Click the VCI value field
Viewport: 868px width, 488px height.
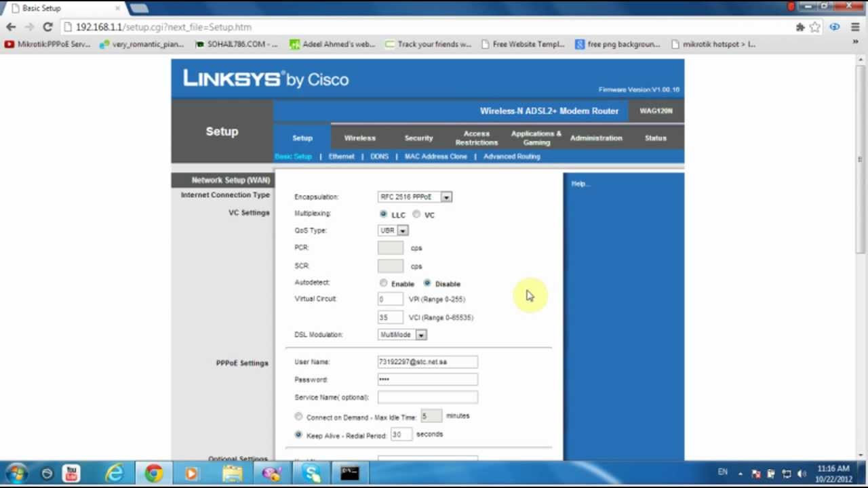(x=390, y=317)
